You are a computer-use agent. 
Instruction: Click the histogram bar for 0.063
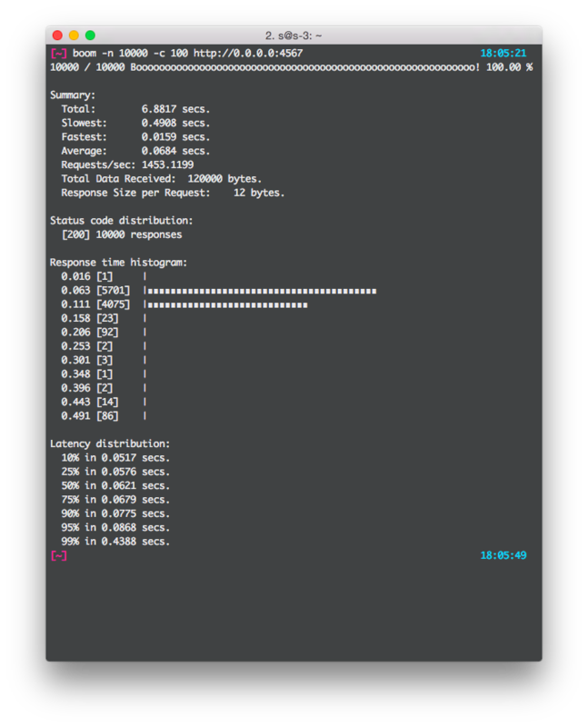click(262, 291)
